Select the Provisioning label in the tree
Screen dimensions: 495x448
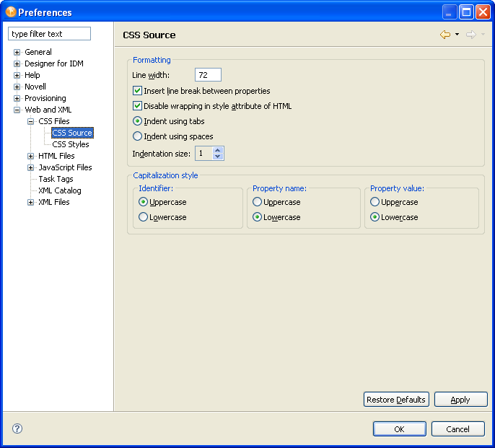coord(45,98)
